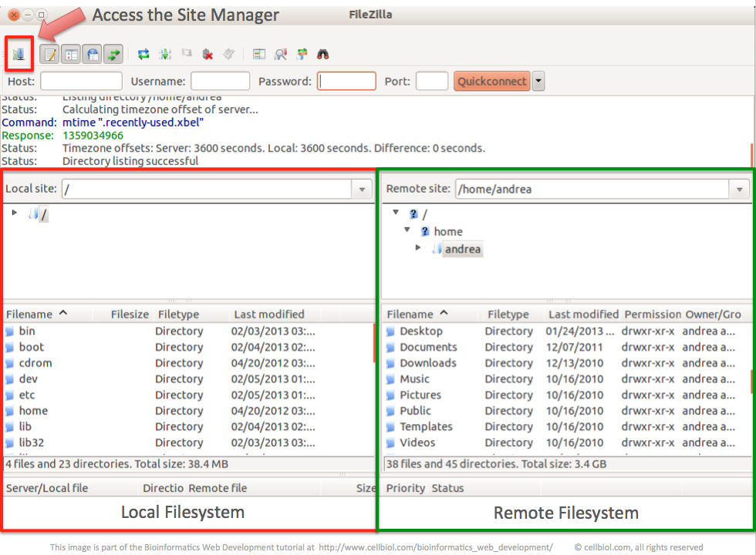Image resolution: width=756 pixels, height=555 pixels.
Task: Select the remote Downloads folder icon
Action: (x=390, y=363)
